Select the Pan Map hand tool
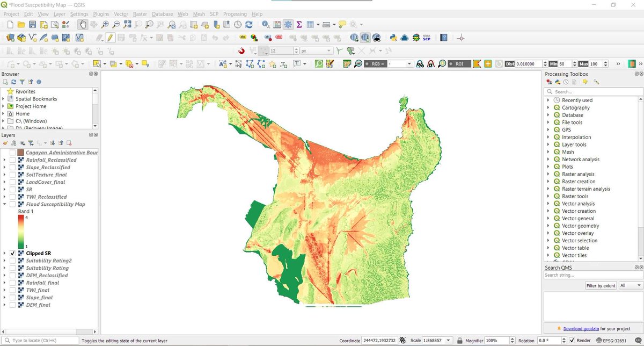 click(x=83, y=25)
